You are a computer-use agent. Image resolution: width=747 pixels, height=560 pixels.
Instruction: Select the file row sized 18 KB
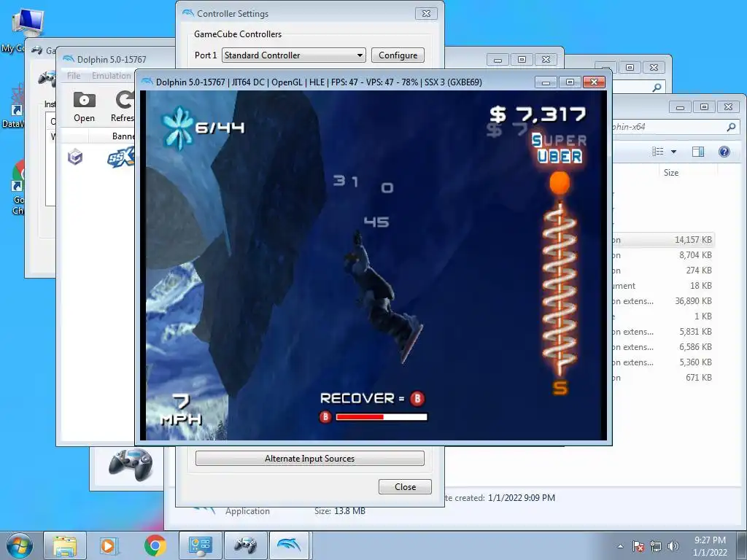pos(663,286)
